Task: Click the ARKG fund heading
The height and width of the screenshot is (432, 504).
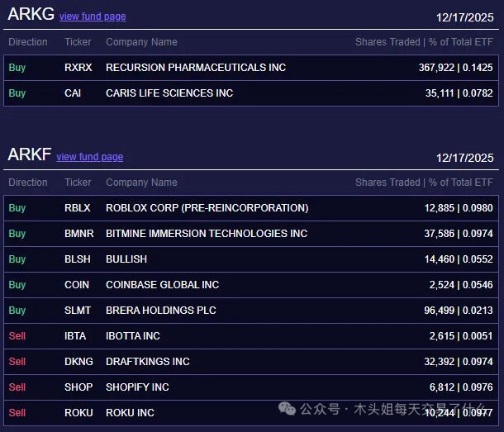Action: pos(31,14)
